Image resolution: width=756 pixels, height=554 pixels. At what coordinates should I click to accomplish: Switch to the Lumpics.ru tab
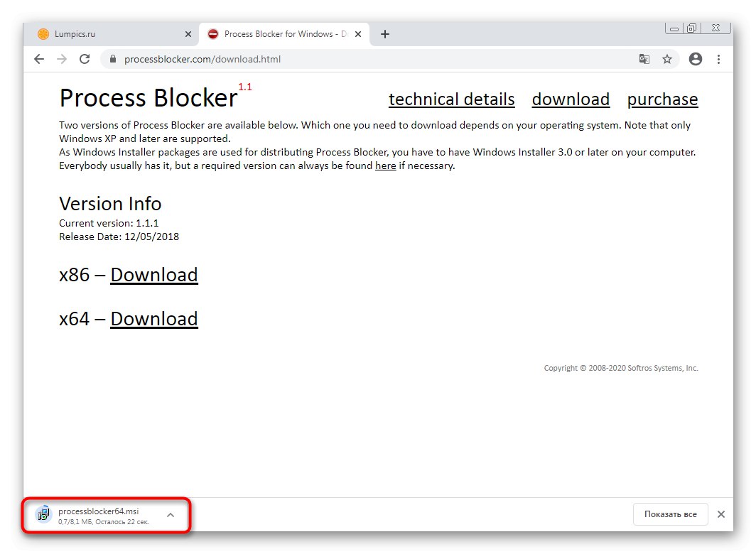point(99,34)
